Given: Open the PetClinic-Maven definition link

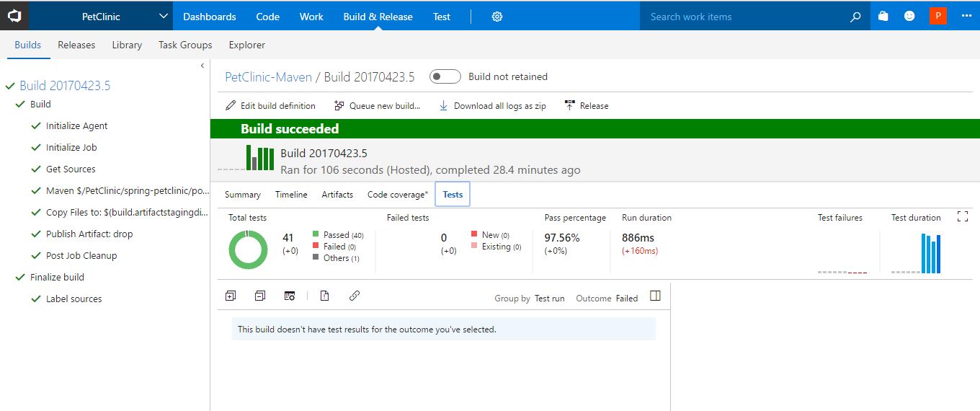Looking at the screenshot, I should click(x=269, y=76).
